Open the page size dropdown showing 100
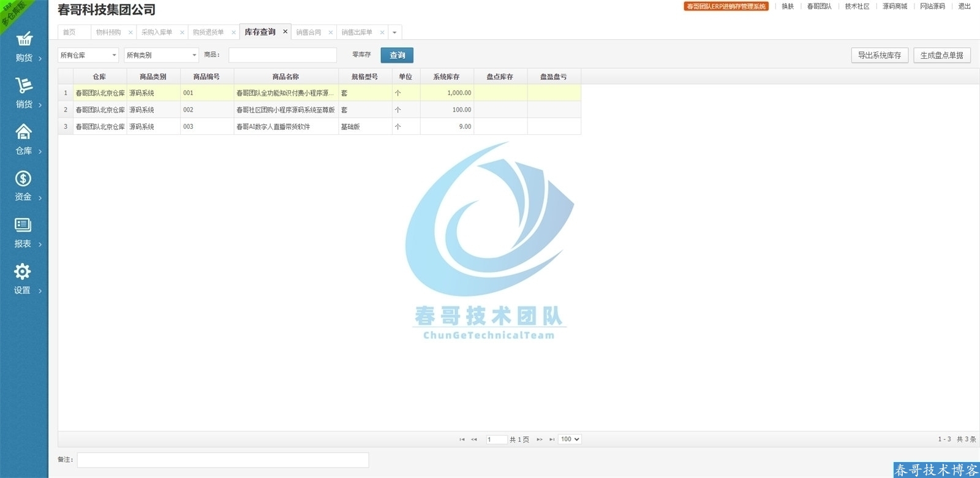Viewport: 980px width, 478px height. pos(569,439)
